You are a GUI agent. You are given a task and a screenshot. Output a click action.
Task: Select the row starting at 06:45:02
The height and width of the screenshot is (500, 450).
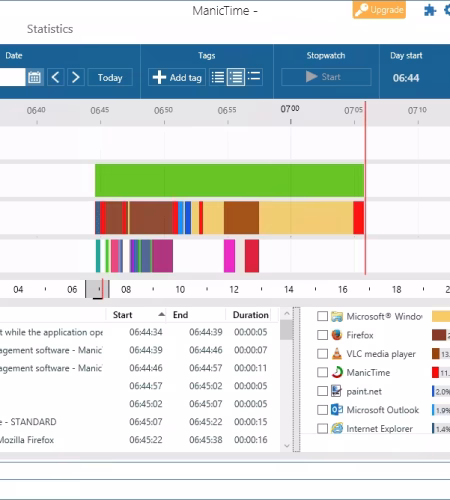(139, 404)
